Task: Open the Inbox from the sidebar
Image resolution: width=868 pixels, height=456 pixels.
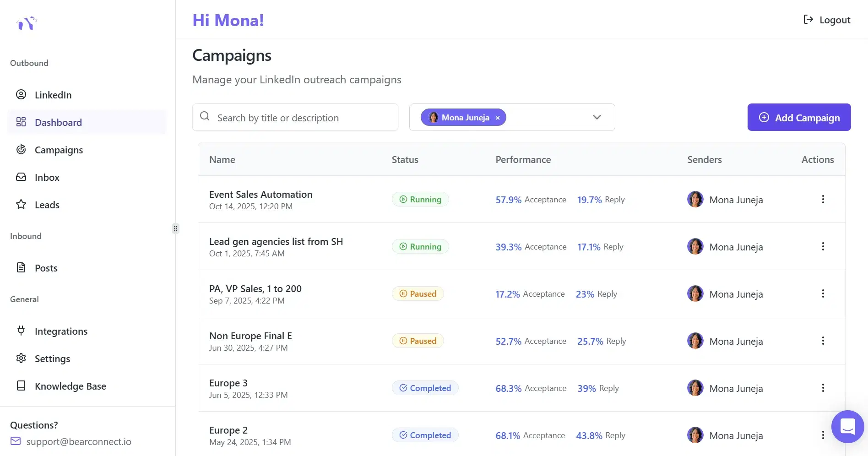Action: coord(47,177)
